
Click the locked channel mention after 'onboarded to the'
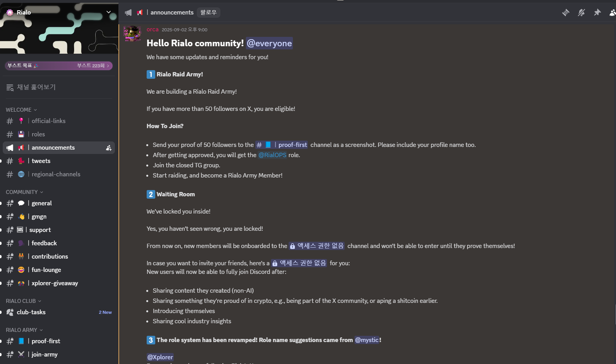pos(317,246)
